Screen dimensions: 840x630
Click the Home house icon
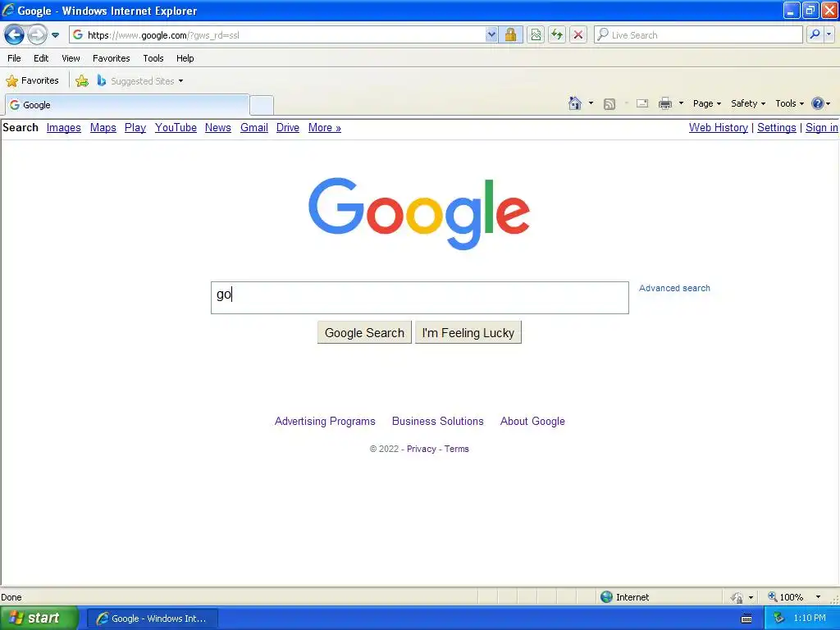575,103
